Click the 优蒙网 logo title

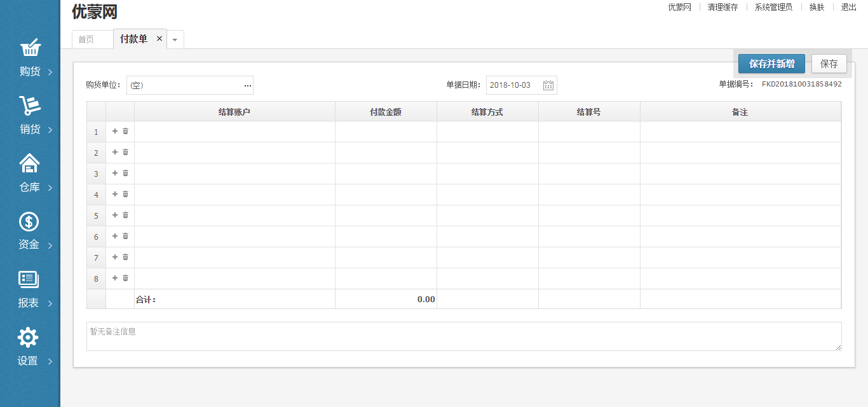click(x=95, y=11)
